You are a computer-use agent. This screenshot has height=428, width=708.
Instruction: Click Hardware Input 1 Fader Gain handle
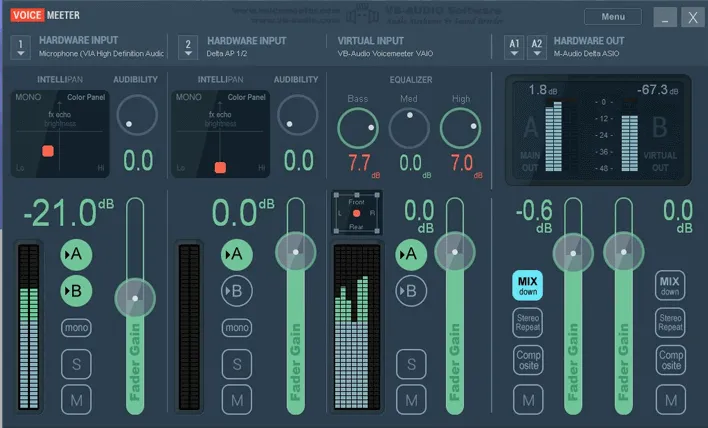(135, 298)
